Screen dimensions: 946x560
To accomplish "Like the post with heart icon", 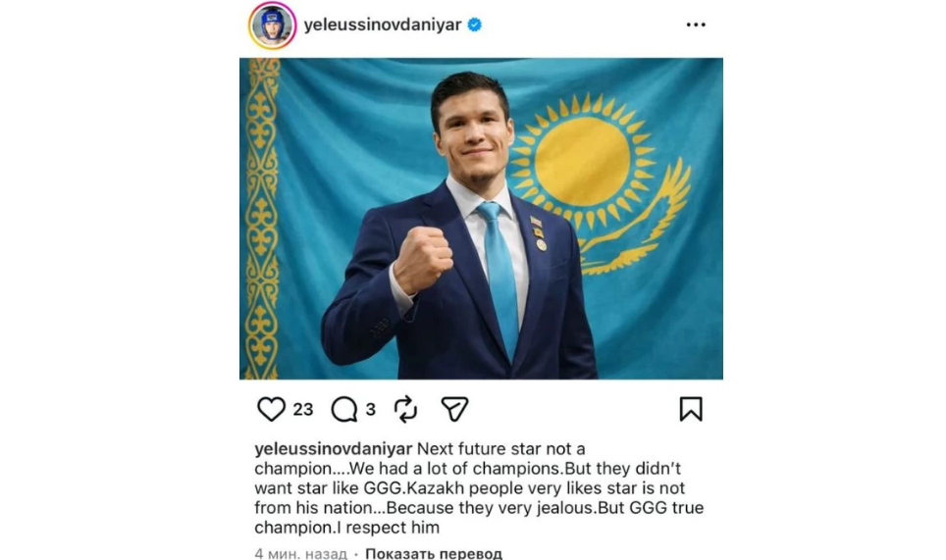I will (x=271, y=409).
